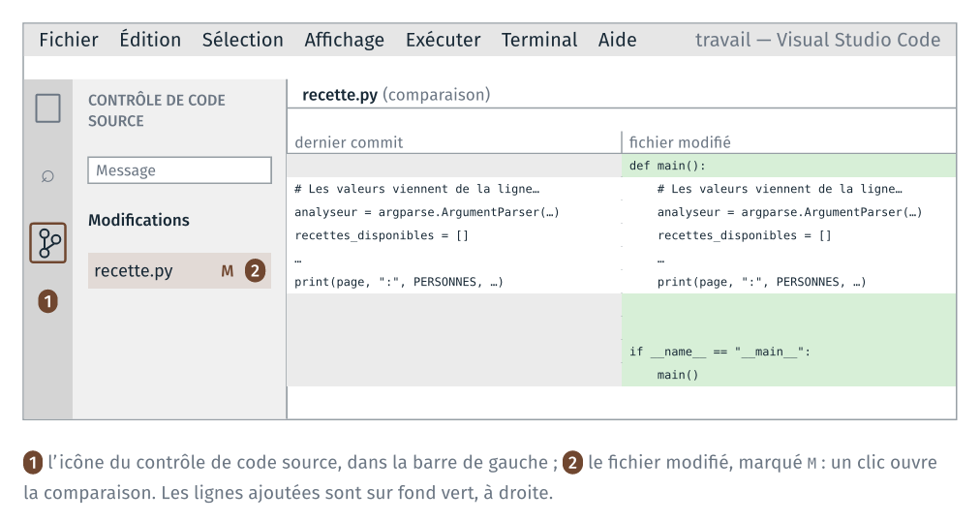Open the Fichier menu
This screenshot has width=980, height=522.
(x=69, y=40)
